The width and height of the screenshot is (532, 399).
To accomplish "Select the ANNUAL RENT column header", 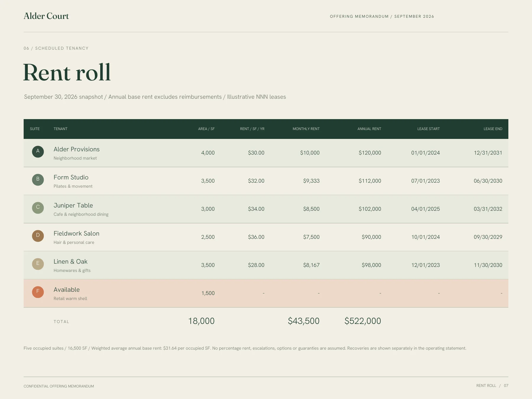I will (x=369, y=129).
